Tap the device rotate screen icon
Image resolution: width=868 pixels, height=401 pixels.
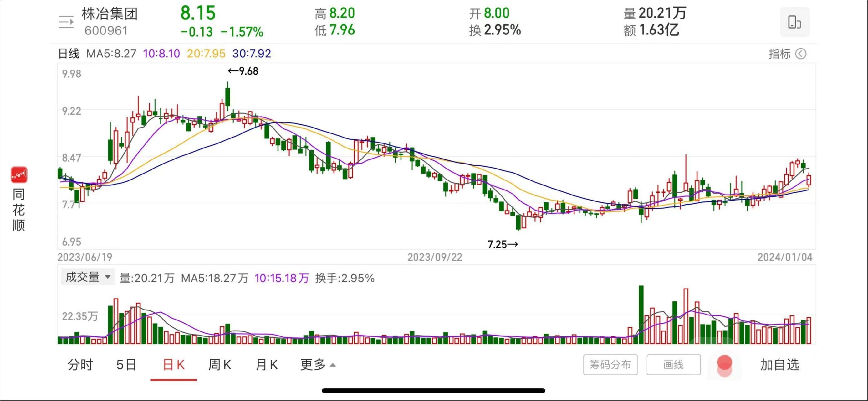(x=794, y=22)
